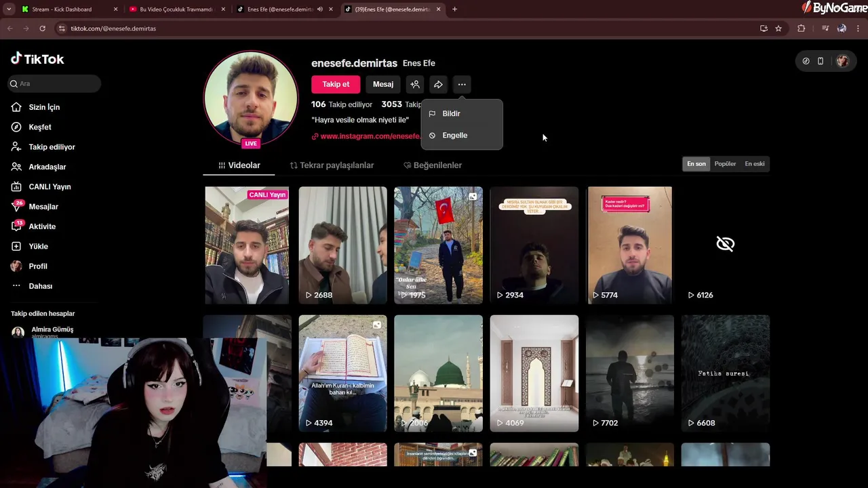This screenshot has height=488, width=868.
Task: Switch to the Beğenilenler tab
Action: pos(433,165)
